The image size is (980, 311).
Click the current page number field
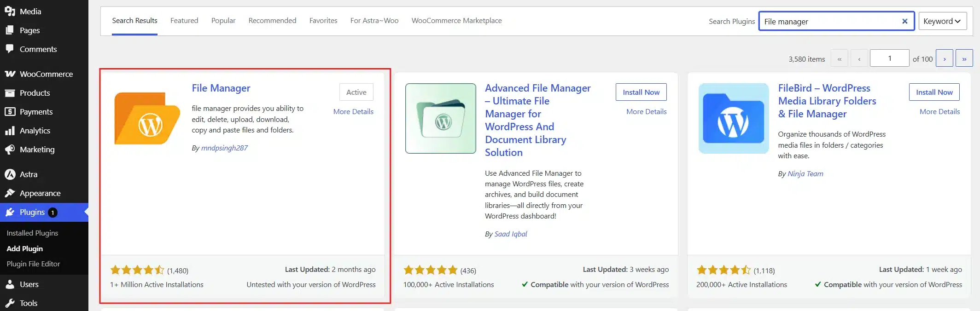[890, 58]
